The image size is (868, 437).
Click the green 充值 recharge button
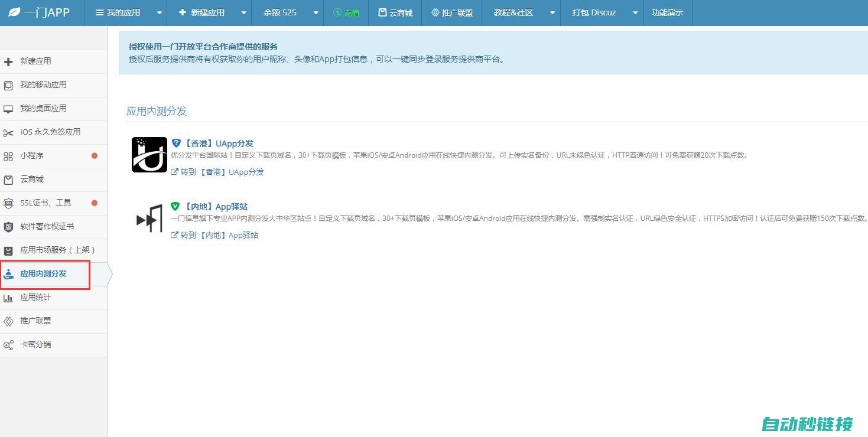coord(346,13)
